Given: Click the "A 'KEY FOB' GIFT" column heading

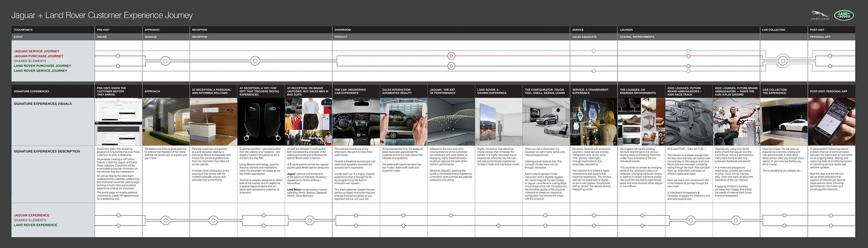Looking at the screenshot, I should [x=259, y=91].
